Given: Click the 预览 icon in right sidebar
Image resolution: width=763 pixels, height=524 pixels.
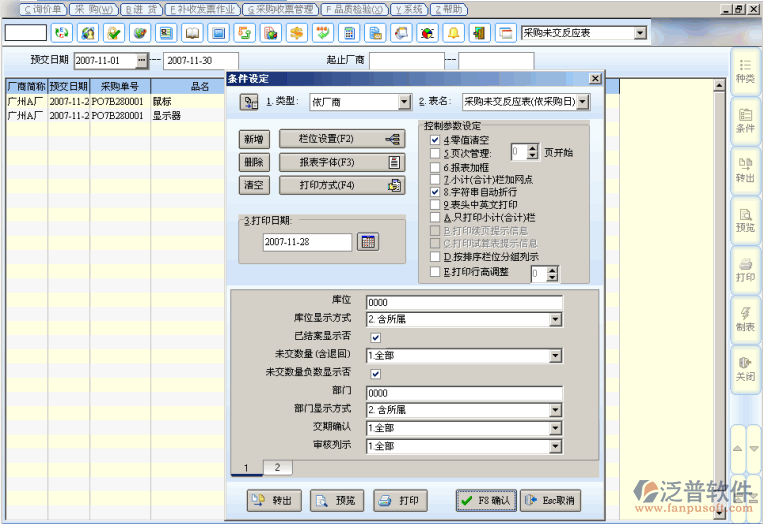Looking at the screenshot, I should (x=745, y=218).
